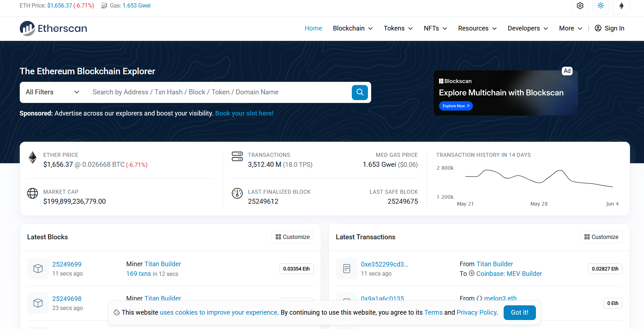
Task: Click the Ether price diamond icon
Action: pyautogui.click(x=33, y=158)
